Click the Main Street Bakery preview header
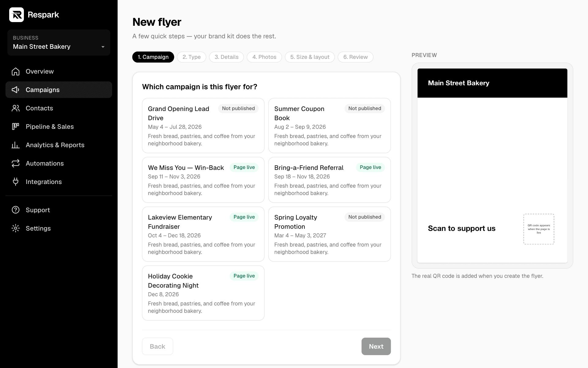 (x=492, y=83)
